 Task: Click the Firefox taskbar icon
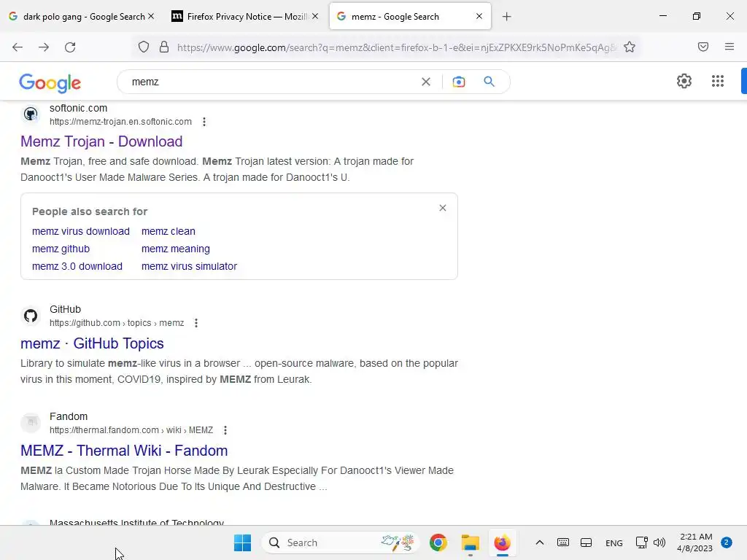(x=502, y=542)
